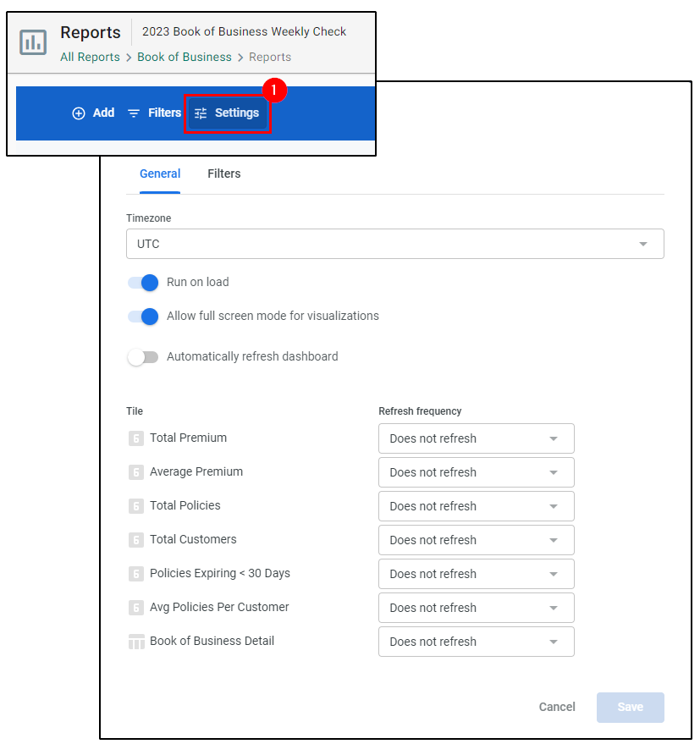Open refresh frequency for Average Premium

[x=477, y=472]
